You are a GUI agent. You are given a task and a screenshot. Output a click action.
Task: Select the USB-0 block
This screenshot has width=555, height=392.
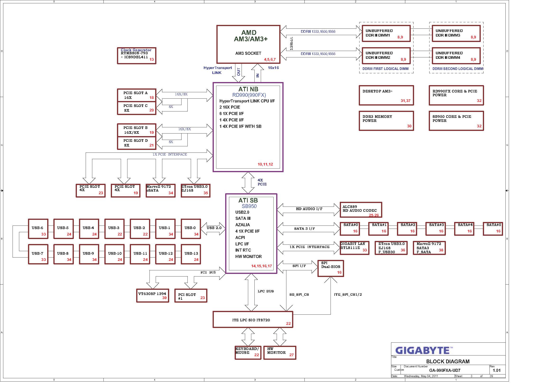coord(191,229)
